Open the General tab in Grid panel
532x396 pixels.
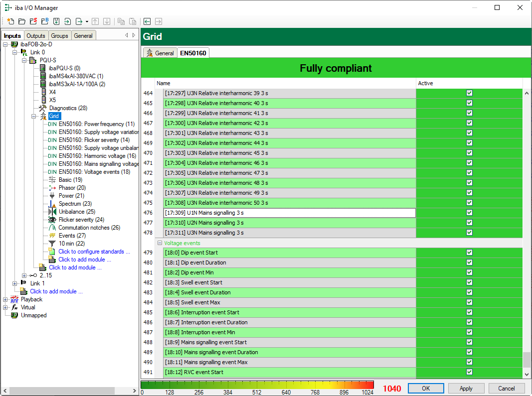[160, 53]
